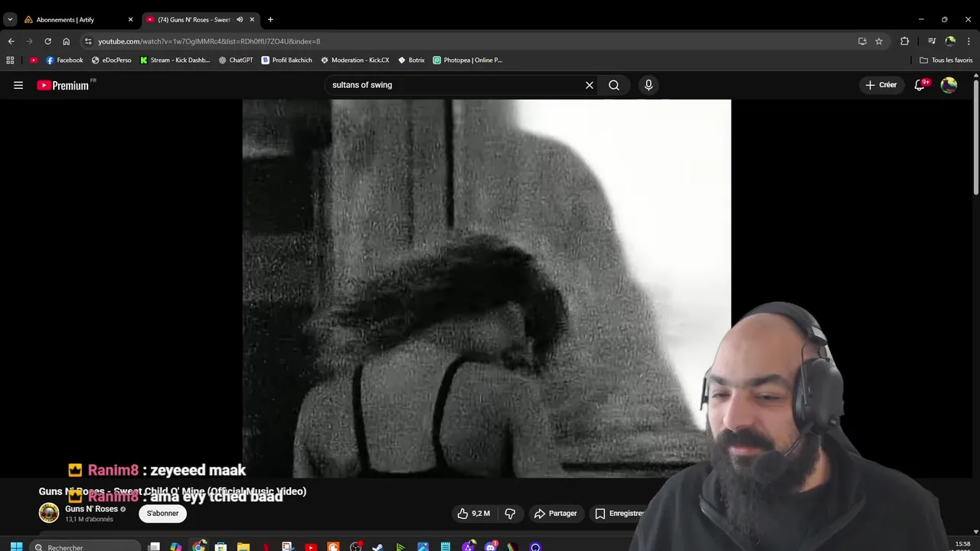Screen dimensions: 980x551
Task: Open the Stream - Kick Dashb... bookmark
Action: (175, 60)
